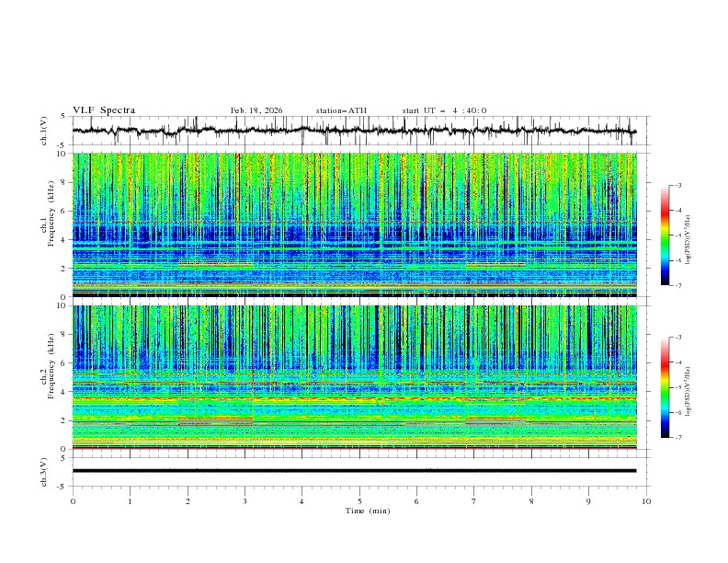Click time axis tick label "0"
728x563 pixels.
coord(73,501)
